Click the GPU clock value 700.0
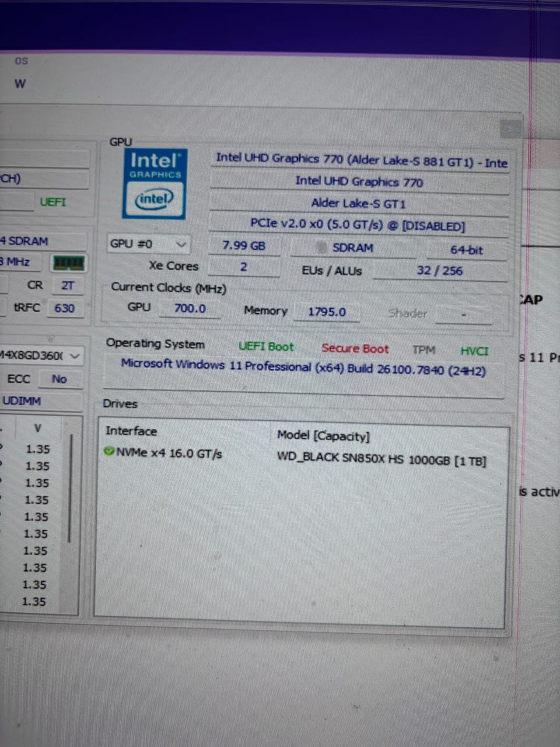Screen dimensions: 560x747 190,308
